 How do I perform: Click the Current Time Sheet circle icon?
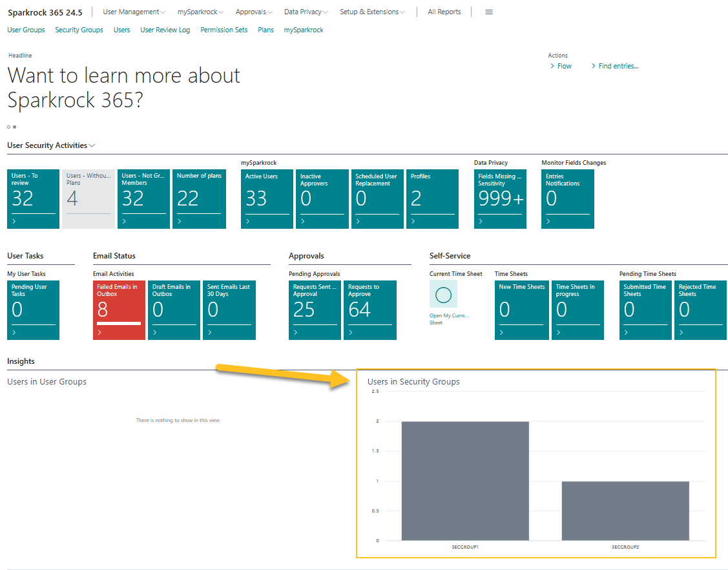coord(443,295)
